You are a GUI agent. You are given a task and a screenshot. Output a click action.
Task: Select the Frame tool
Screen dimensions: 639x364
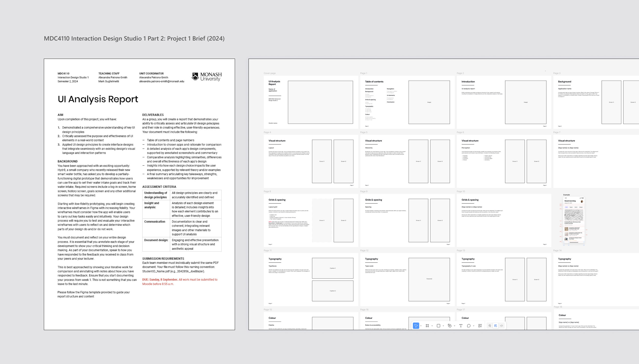coord(427,326)
